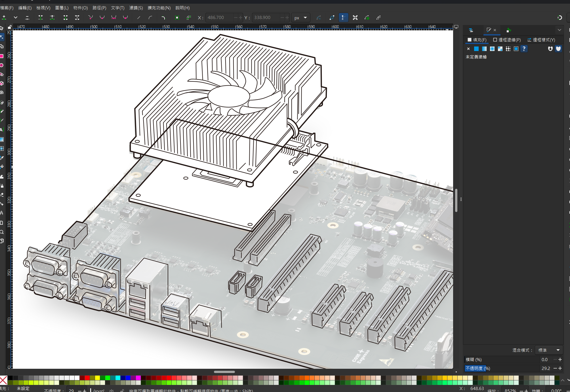Screen dimensions: 570x392
Task: Toggle the evenodd fill rule button
Action: pyautogui.click(x=550, y=49)
